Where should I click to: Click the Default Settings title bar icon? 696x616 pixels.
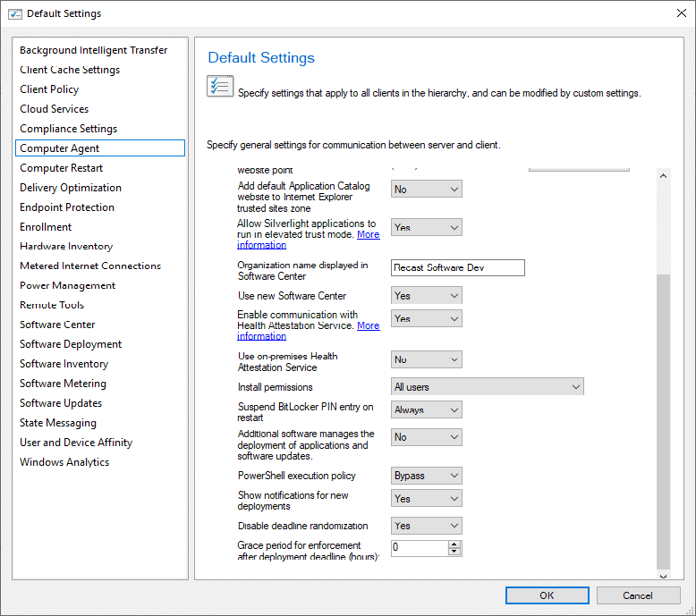point(14,13)
